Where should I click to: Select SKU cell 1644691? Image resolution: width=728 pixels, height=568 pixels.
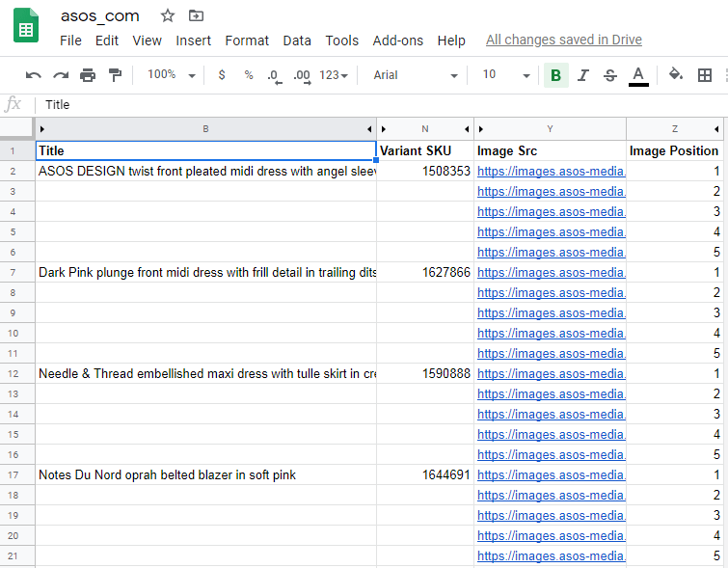click(425, 475)
